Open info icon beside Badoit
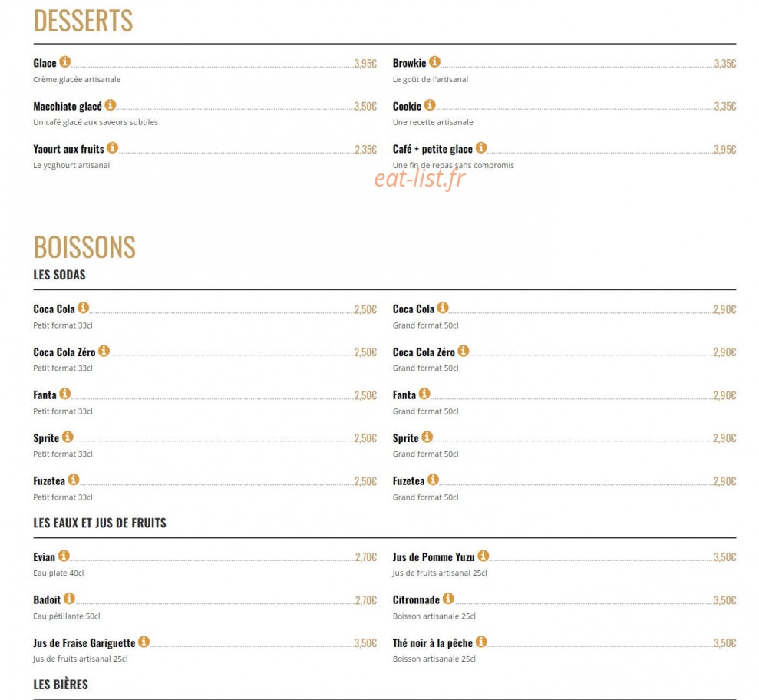The image size is (759, 700). point(69,599)
